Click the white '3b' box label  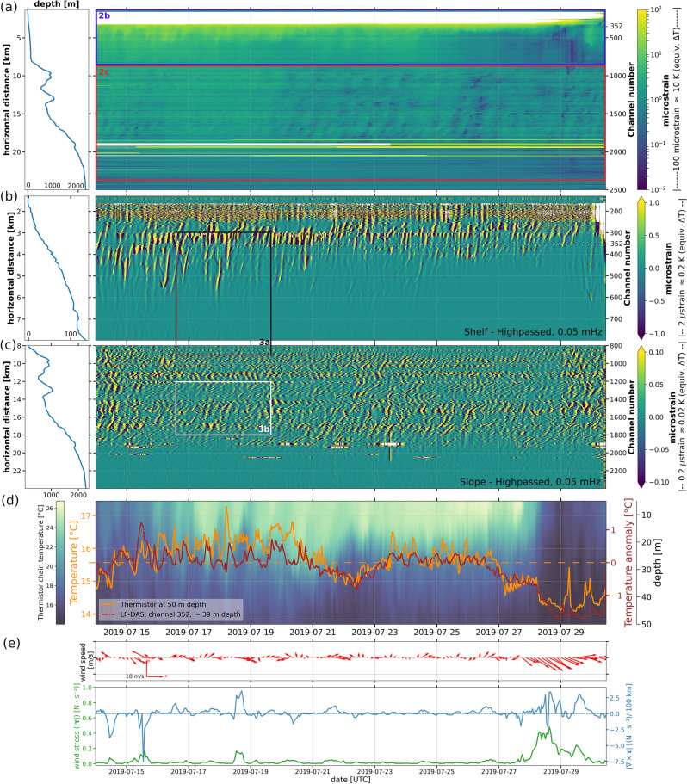pyautogui.click(x=264, y=429)
